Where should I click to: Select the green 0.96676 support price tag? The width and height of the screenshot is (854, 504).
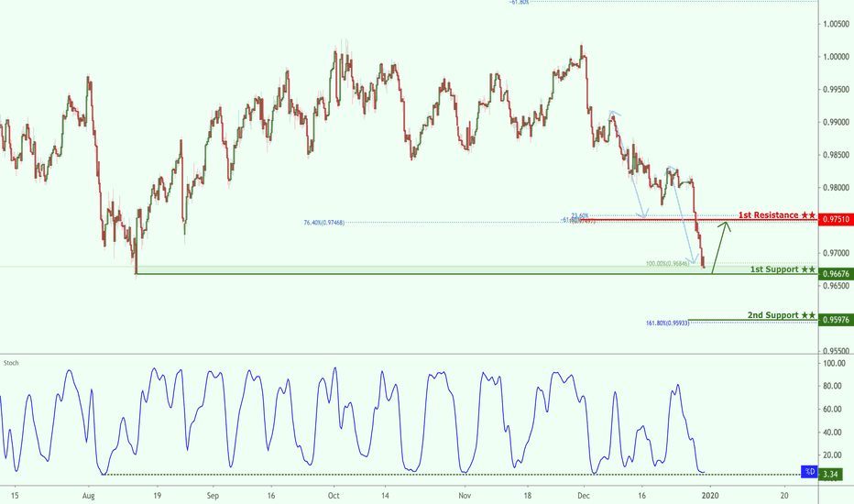click(836, 273)
